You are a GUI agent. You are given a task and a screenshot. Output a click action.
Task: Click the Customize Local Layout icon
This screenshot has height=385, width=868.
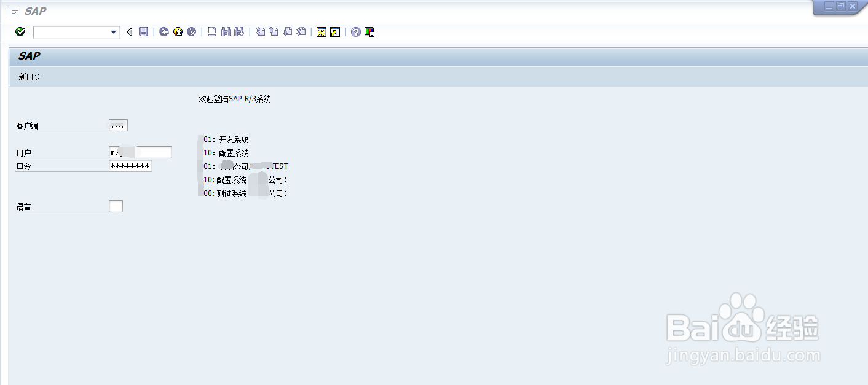click(x=369, y=32)
